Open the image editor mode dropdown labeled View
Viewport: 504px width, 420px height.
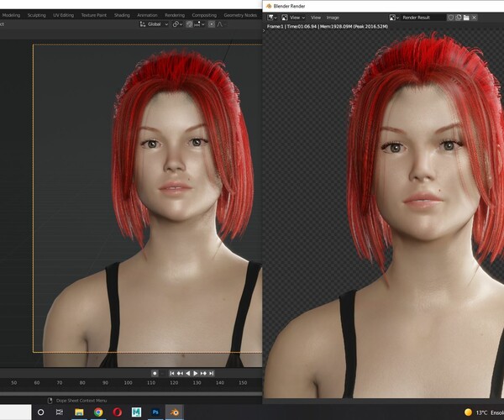[293, 18]
